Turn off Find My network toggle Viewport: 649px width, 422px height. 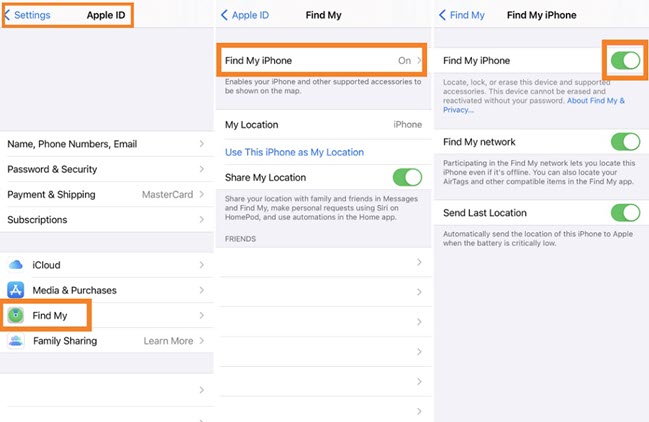[x=625, y=142]
